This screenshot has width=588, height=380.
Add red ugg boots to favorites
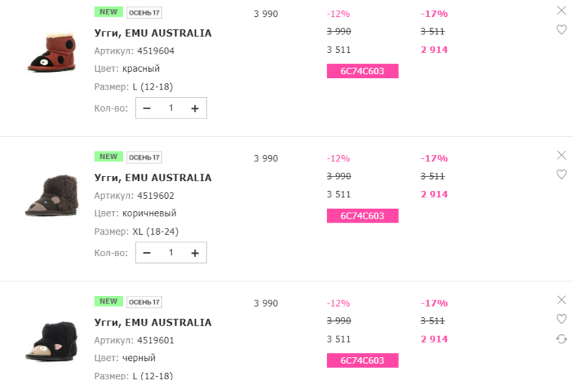pyautogui.click(x=561, y=30)
